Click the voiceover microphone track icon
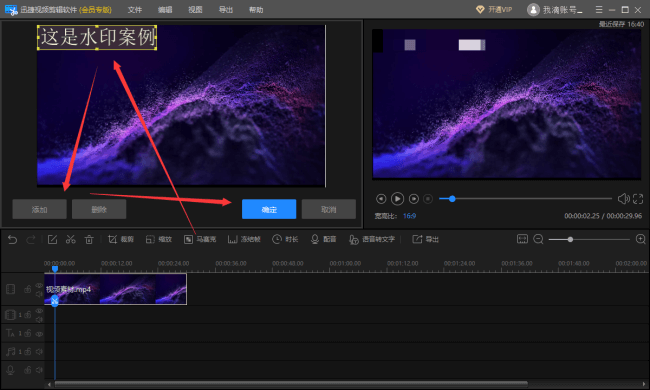This screenshot has width=650, height=390. point(10,370)
